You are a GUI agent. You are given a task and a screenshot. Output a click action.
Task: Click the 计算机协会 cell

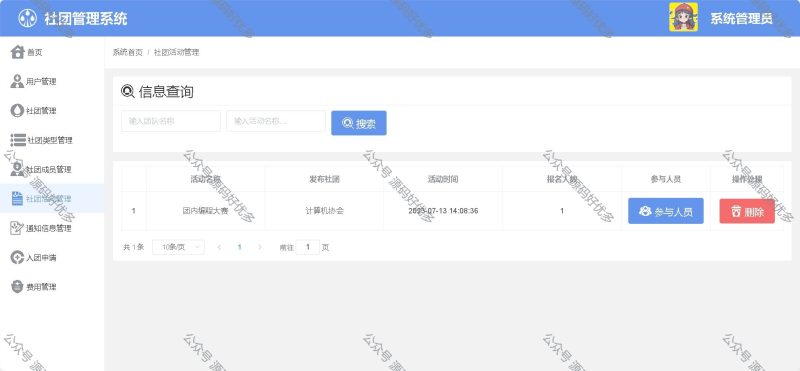click(324, 211)
